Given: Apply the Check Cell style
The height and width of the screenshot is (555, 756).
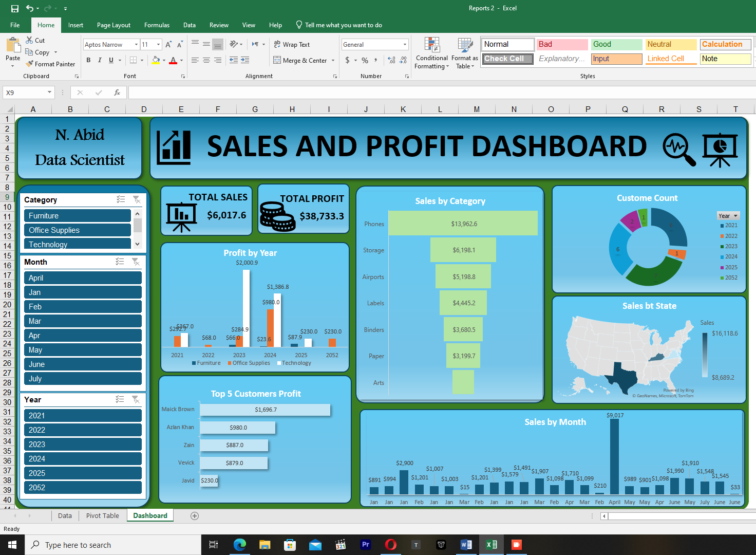Looking at the screenshot, I should [507, 59].
